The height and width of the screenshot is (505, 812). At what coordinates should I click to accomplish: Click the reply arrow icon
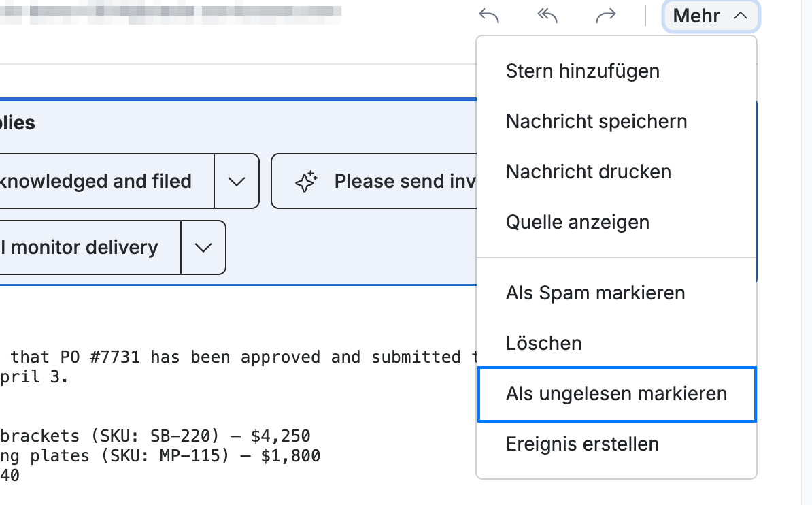[489, 16]
